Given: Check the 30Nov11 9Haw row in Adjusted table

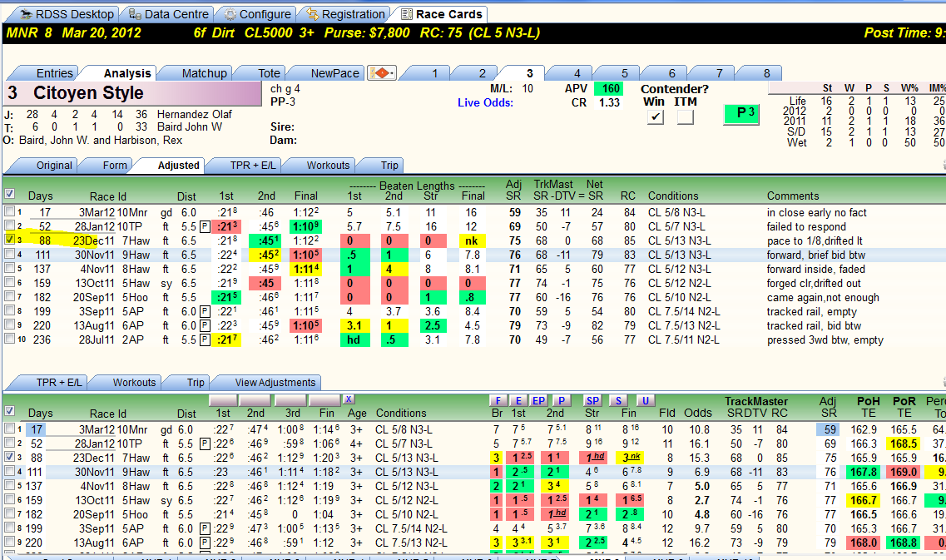Looking at the screenshot, I should click(9, 254).
